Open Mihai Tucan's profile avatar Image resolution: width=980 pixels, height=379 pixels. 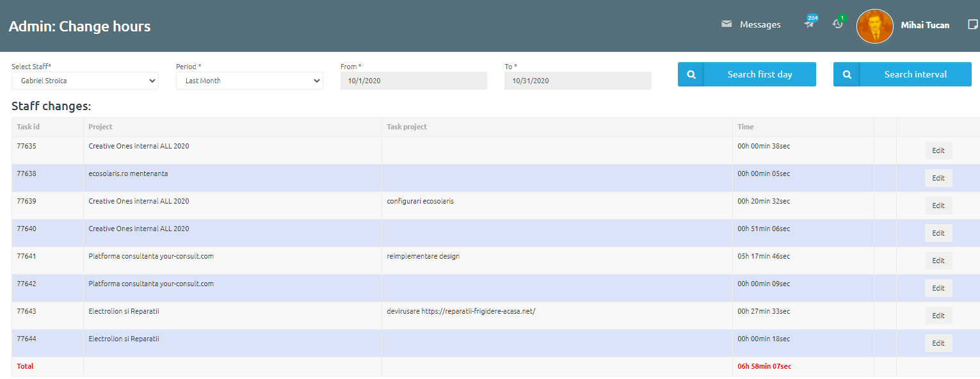[874, 26]
